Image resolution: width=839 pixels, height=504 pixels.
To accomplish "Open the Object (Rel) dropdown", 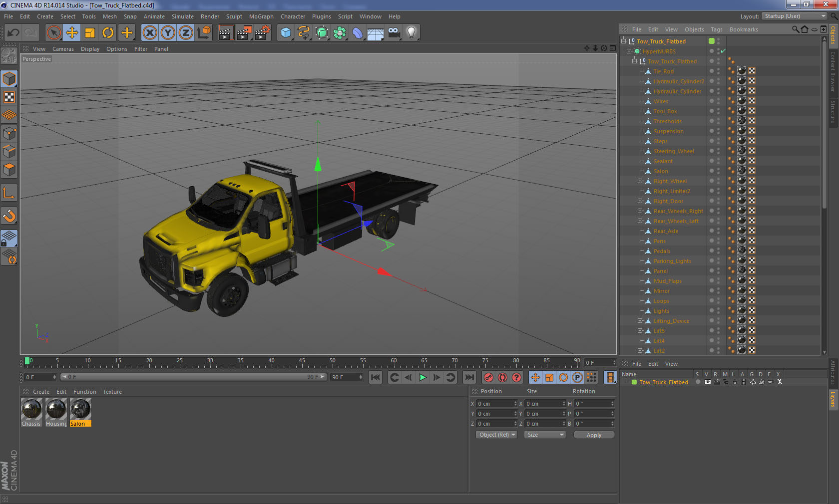I will [496, 435].
